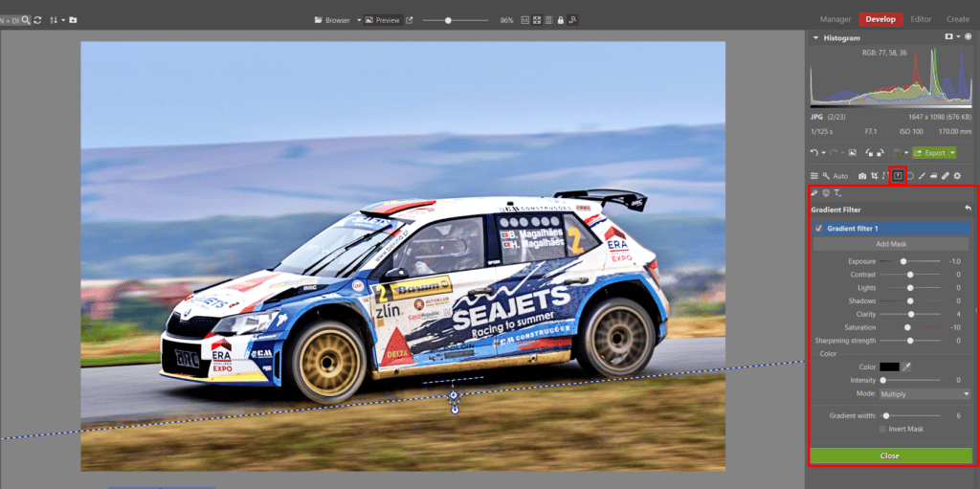Open the Mode dropdown set to Multiply
Screen dimensions: 980x489
924,394
